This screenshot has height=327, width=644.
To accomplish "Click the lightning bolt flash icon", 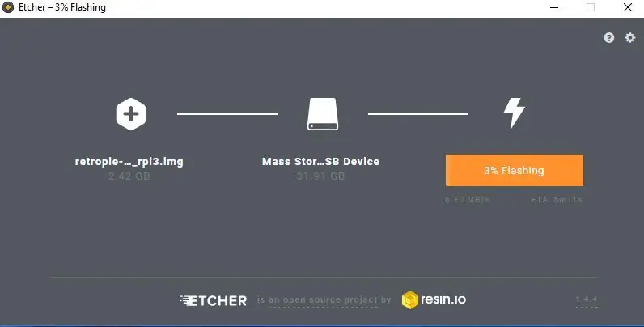I will pyautogui.click(x=515, y=113).
